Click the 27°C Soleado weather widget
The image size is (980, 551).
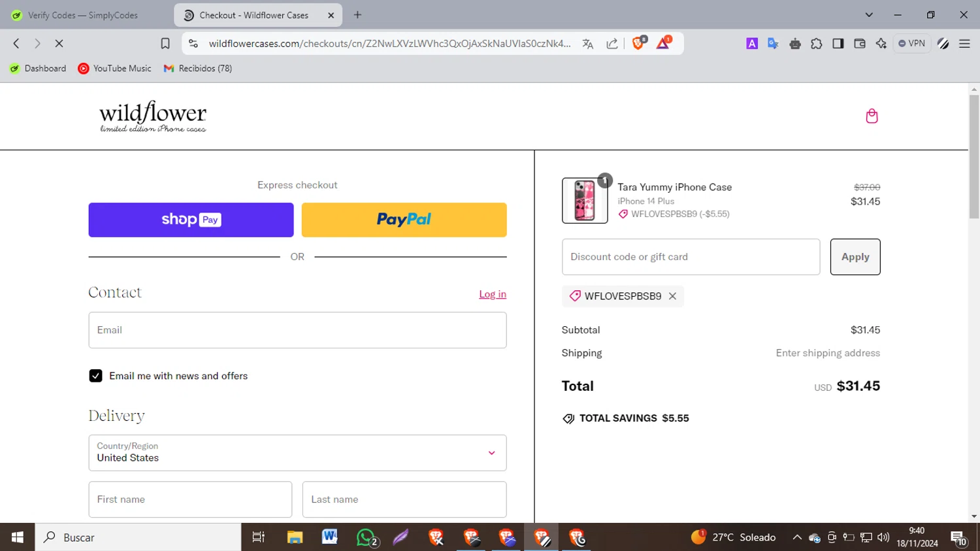click(733, 537)
